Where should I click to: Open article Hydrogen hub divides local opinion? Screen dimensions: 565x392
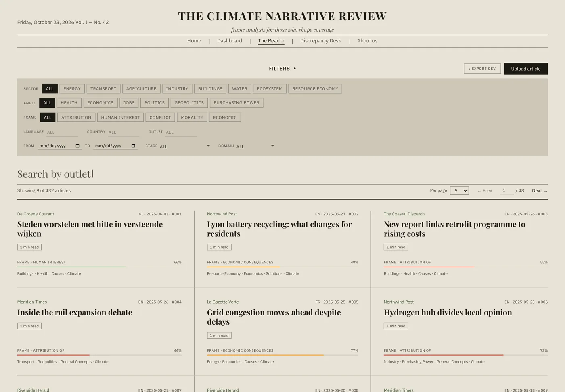click(448, 313)
